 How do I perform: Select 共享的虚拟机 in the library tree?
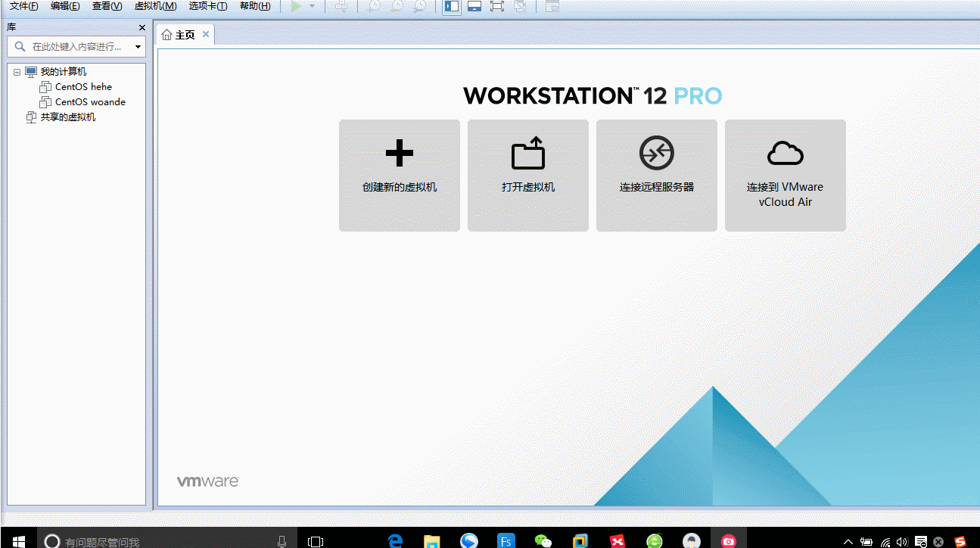point(68,117)
